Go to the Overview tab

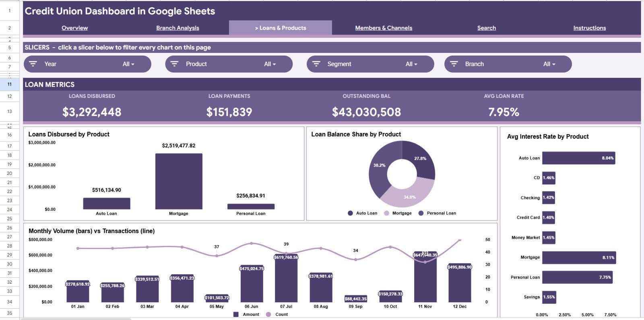[x=74, y=28]
